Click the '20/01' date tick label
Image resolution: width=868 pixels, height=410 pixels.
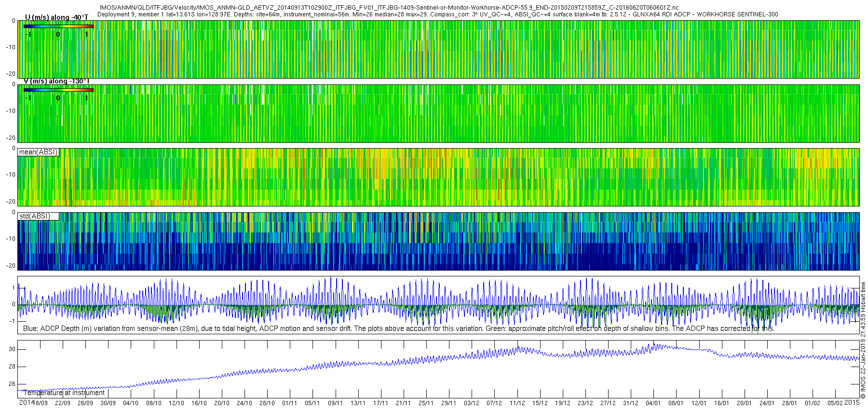(x=745, y=403)
